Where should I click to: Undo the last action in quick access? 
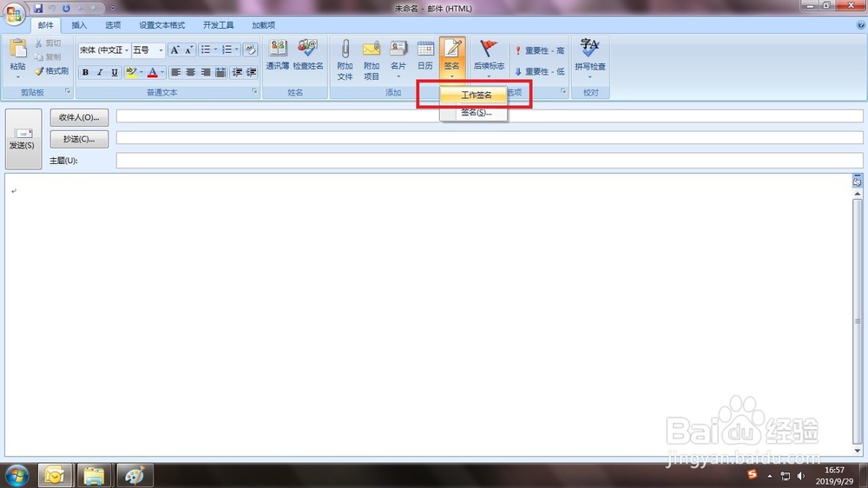(52, 9)
